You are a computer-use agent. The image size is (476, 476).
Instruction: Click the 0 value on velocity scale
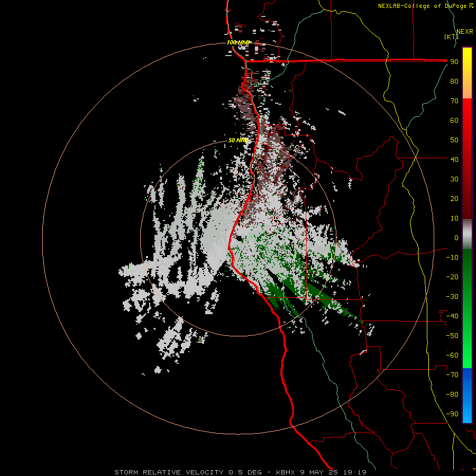pyautogui.click(x=456, y=237)
